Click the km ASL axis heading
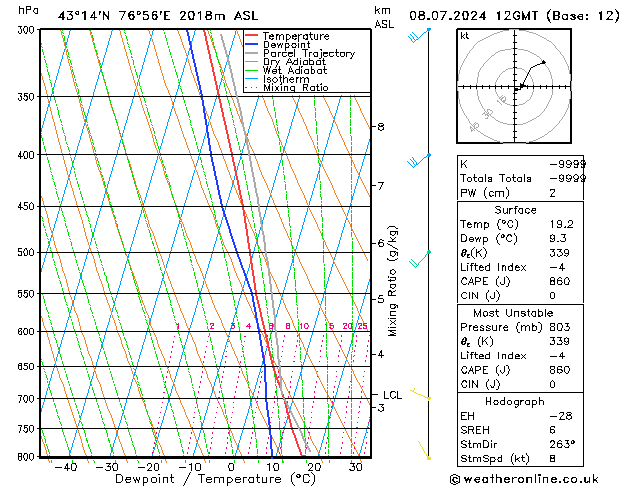The image size is (629, 486). tap(384, 17)
